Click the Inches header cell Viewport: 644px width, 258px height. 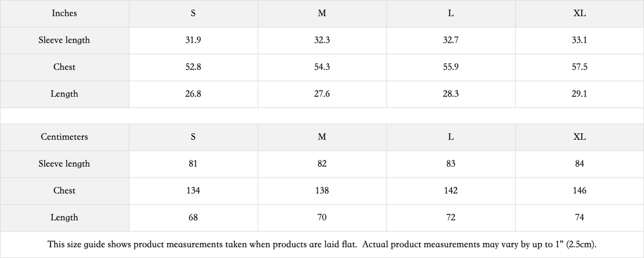(64, 13)
